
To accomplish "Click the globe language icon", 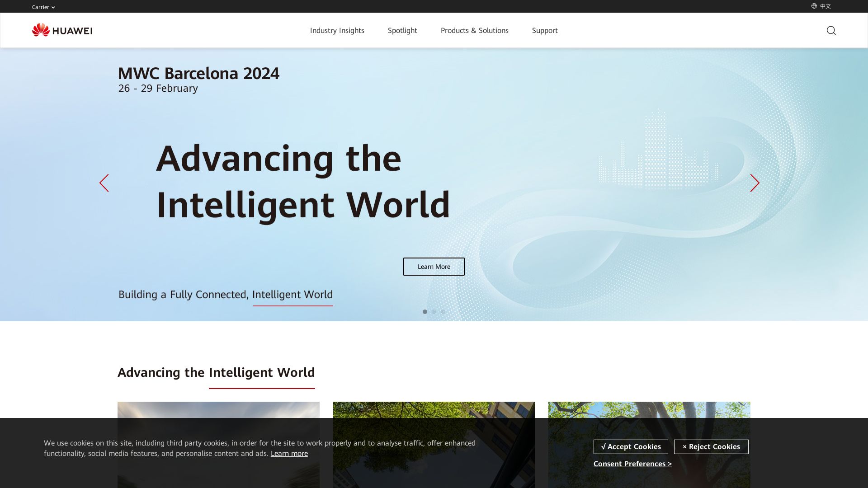I will pos(814,6).
